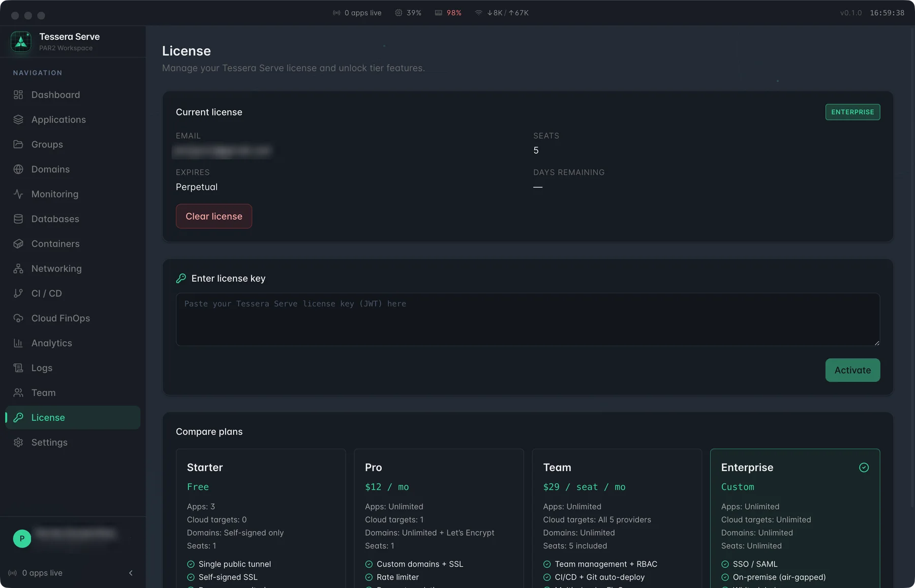The image size is (915, 588).
Task: Click the "Compare plans" heading
Action: 209,431
